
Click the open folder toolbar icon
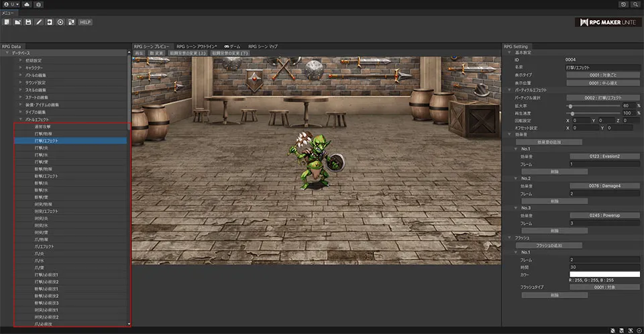point(17,22)
